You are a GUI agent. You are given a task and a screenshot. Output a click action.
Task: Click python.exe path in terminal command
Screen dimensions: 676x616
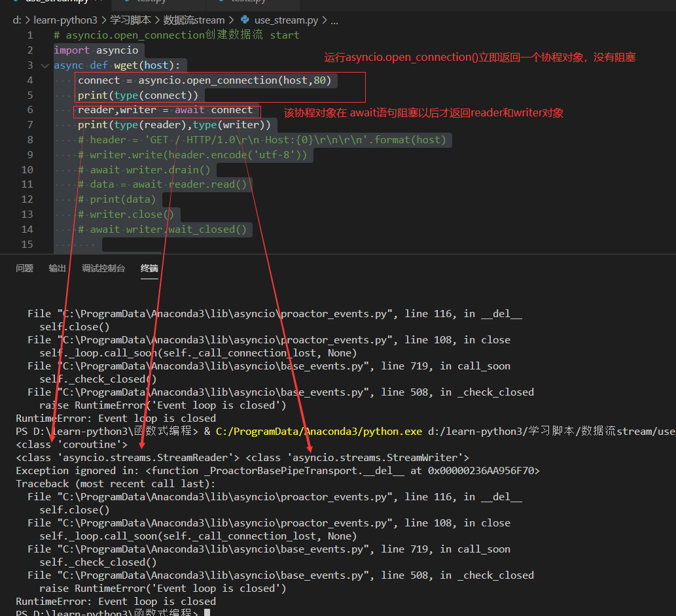coord(319,432)
